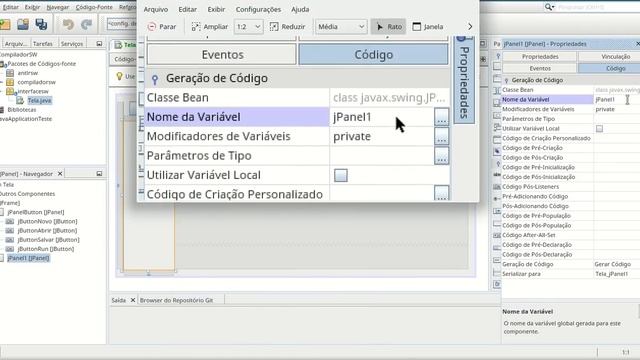Image resolution: width=640 pixels, height=360 pixels.
Task: Close the Navegador panel tab
Action: click(x=60, y=174)
